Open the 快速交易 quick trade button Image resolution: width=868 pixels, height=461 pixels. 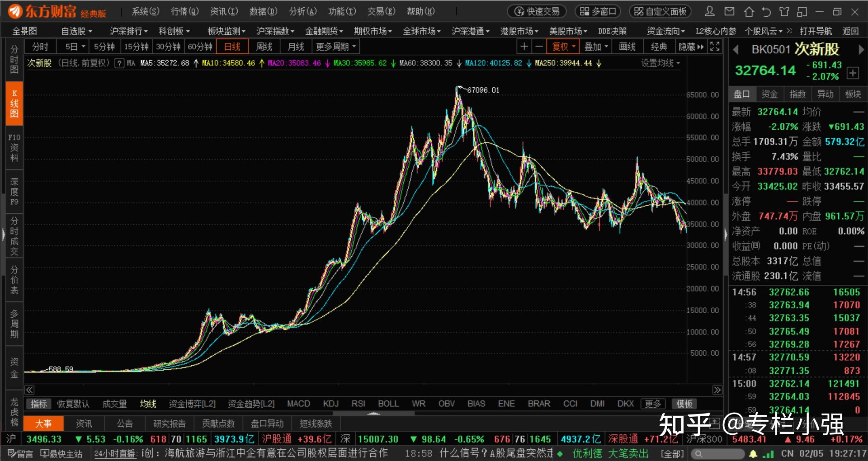point(538,11)
